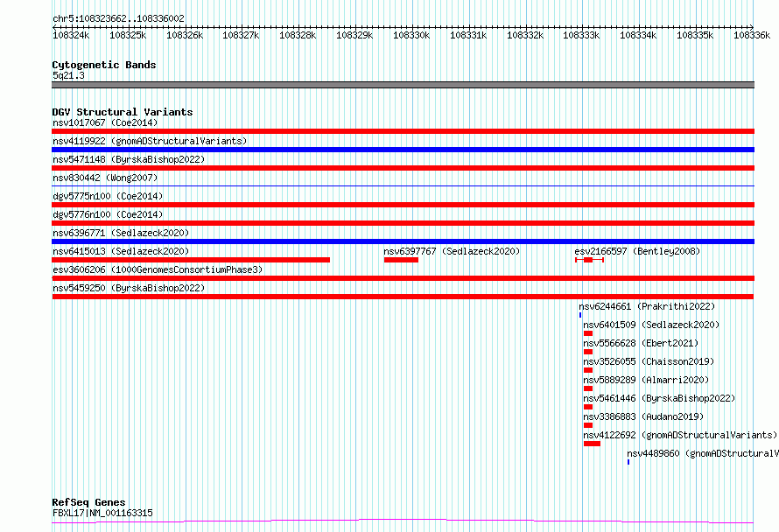Open nsv5461446 (ByrskaBishop2022) label
This screenshot has height=532, width=779.
[x=659, y=398]
